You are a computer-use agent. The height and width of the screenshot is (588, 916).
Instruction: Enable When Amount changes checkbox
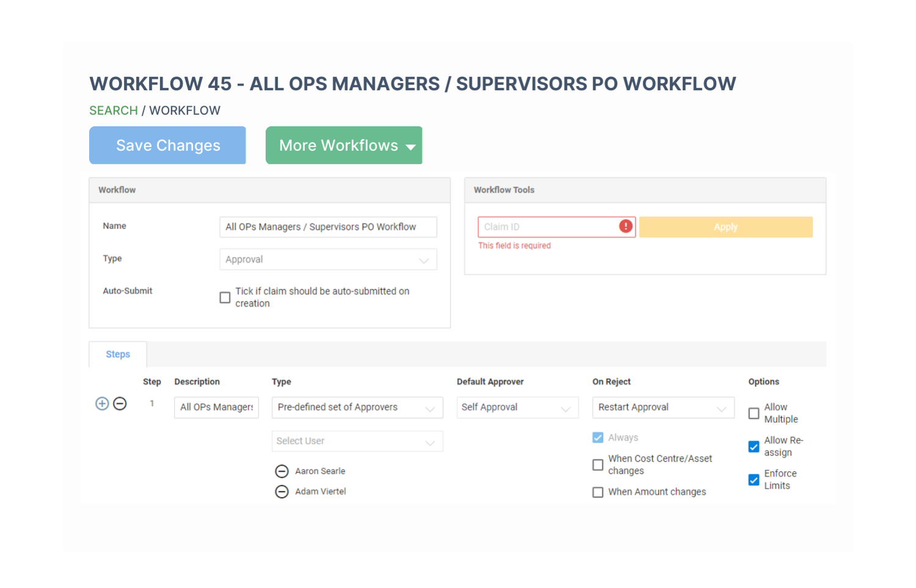click(x=598, y=492)
